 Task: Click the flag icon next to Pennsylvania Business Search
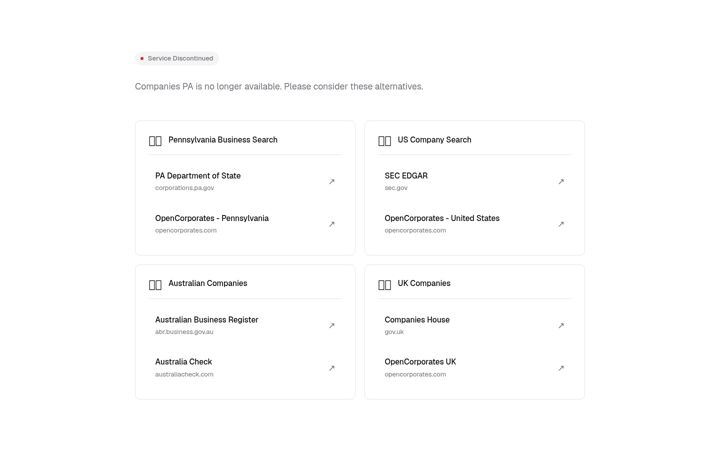coord(155,141)
